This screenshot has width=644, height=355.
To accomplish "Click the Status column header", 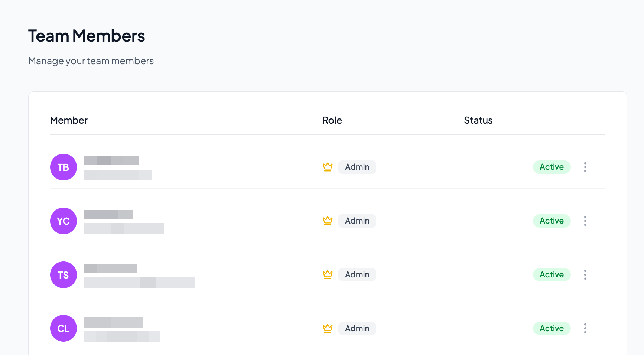I will click(478, 120).
